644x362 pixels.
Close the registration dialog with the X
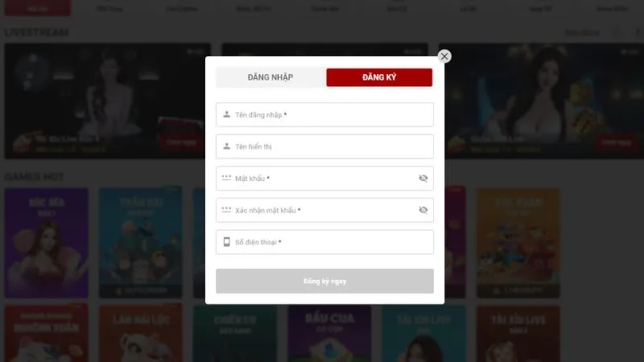[444, 56]
